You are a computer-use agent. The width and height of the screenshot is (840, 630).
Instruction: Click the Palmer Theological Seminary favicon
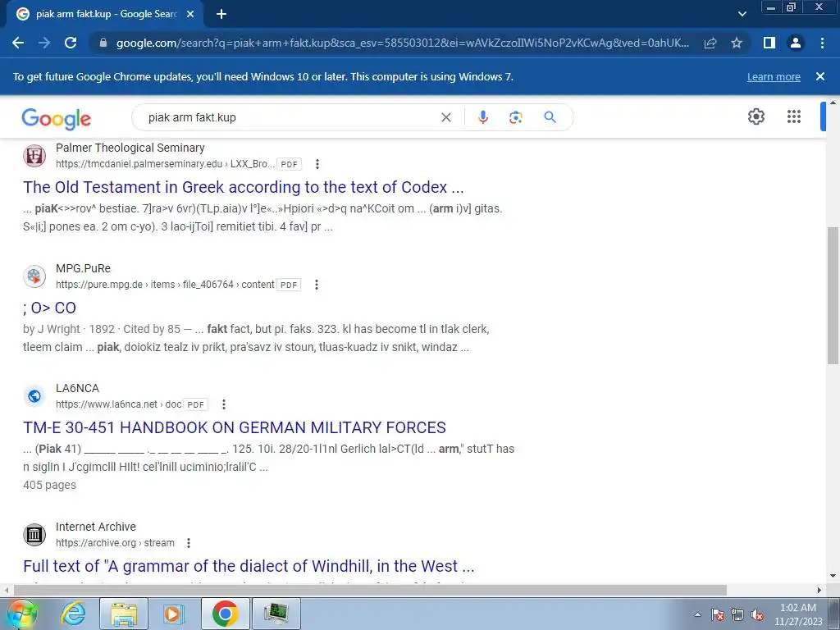click(34, 156)
